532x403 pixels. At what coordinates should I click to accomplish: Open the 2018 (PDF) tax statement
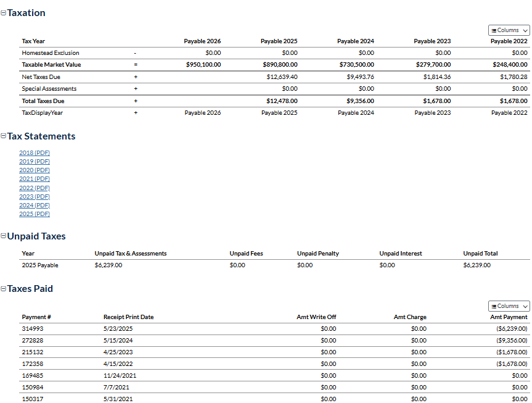click(x=35, y=152)
